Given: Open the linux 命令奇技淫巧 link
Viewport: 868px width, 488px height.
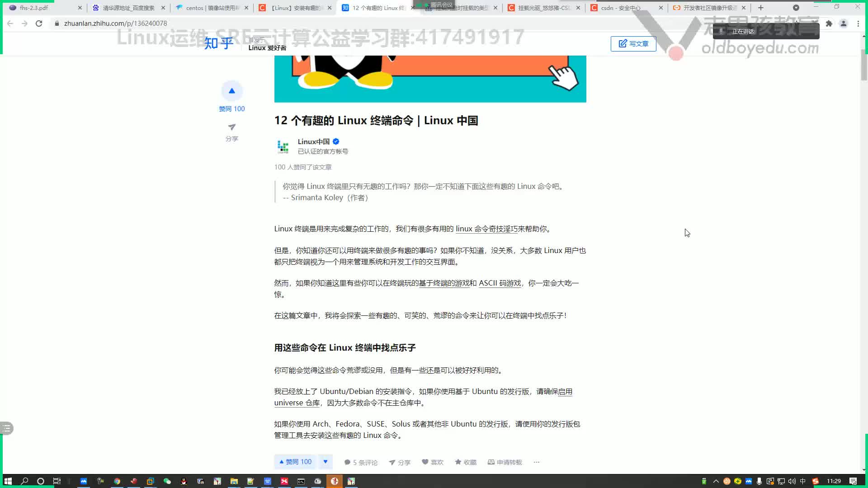Looking at the screenshot, I should (486, 229).
